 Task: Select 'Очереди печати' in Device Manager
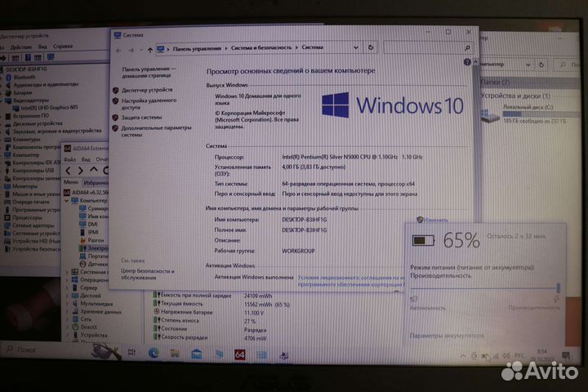[x=31, y=202]
